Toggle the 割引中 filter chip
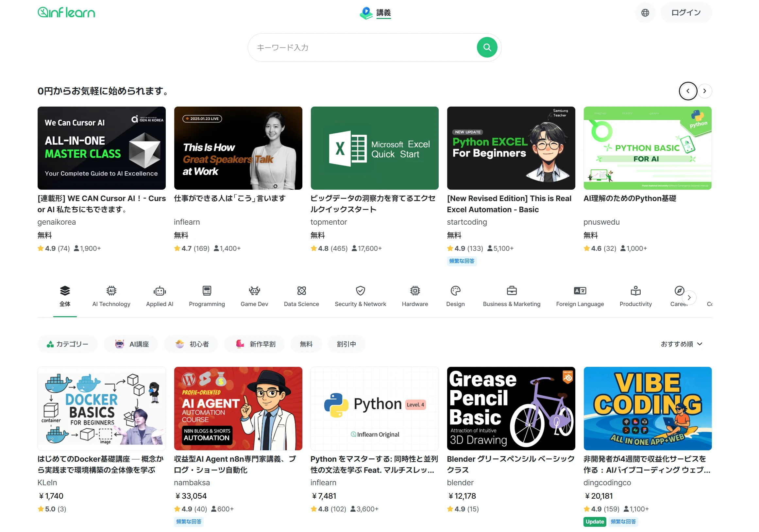 [x=346, y=344]
